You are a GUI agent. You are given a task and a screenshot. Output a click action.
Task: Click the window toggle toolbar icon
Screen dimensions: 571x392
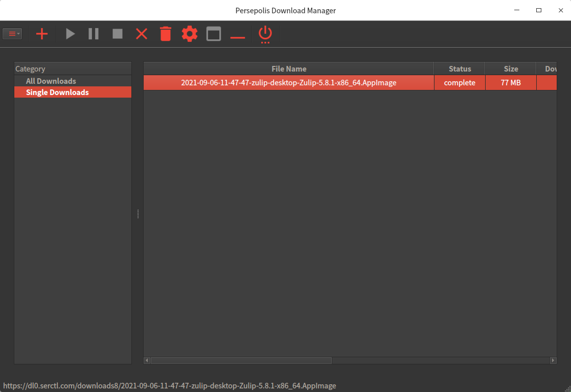(214, 34)
